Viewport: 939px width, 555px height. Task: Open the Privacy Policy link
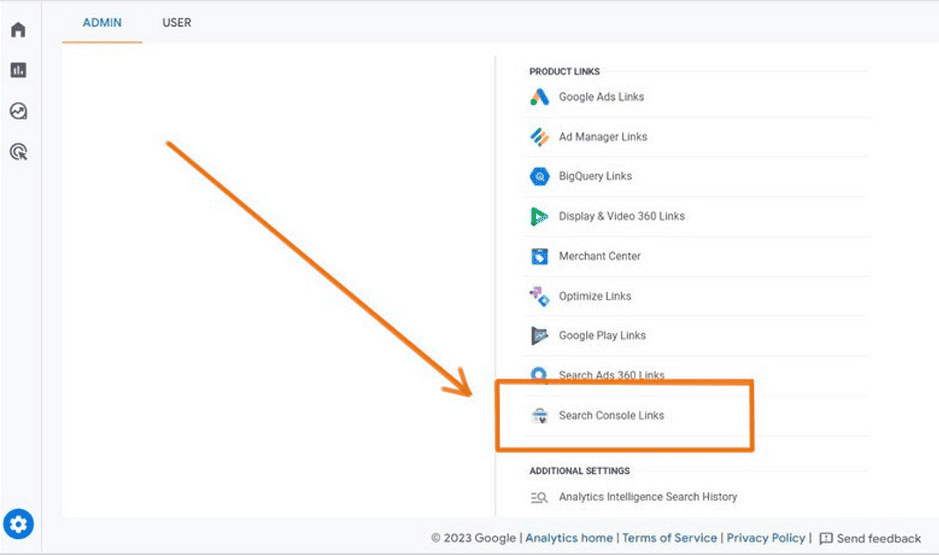point(766,538)
